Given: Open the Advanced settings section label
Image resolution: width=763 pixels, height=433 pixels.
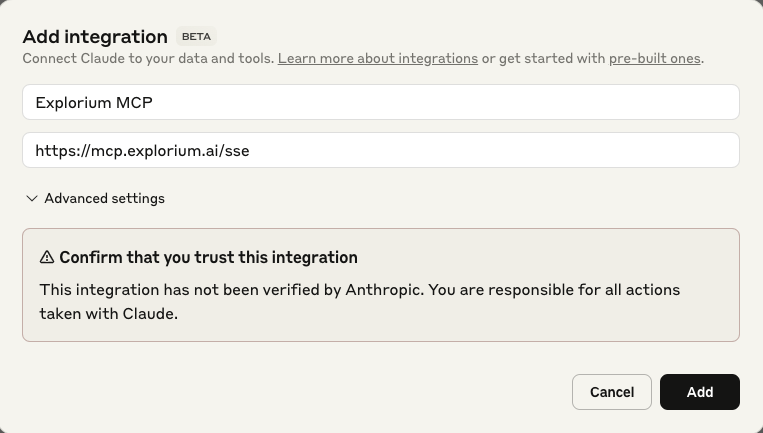Looking at the screenshot, I should pyautogui.click(x=105, y=198).
